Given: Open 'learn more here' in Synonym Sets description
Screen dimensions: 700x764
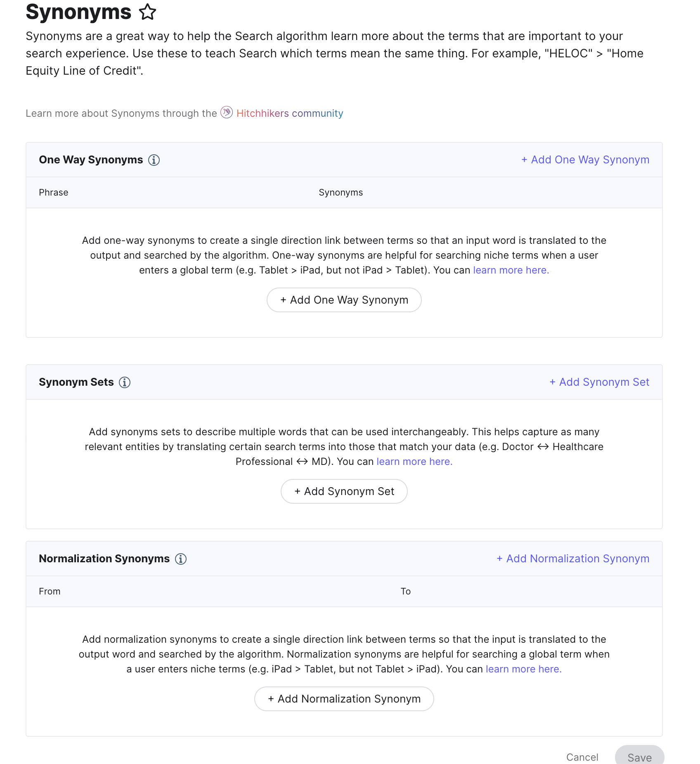Looking at the screenshot, I should [x=414, y=462].
